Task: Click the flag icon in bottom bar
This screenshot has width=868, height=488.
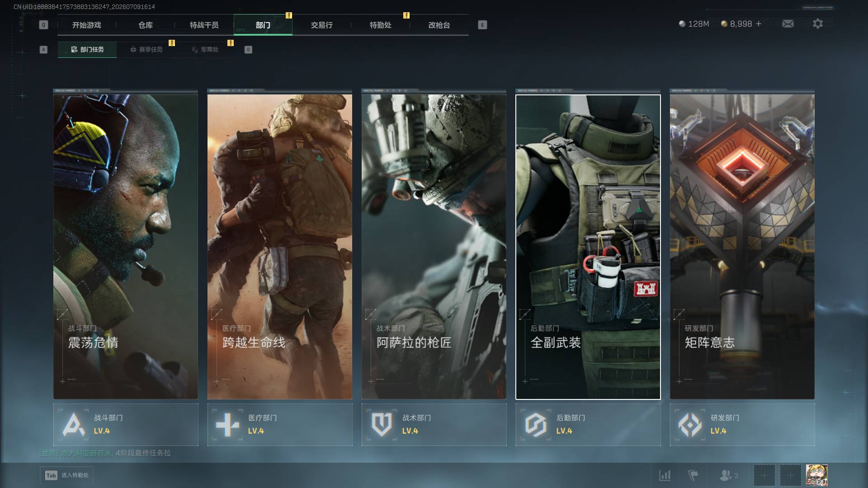Action: [693, 475]
